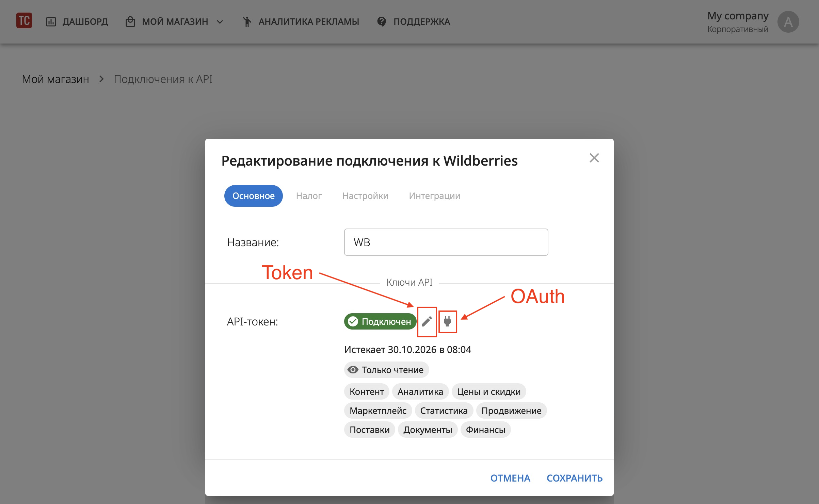Switch to the Настройки tab
819x504 pixels.
coord(365,196)
